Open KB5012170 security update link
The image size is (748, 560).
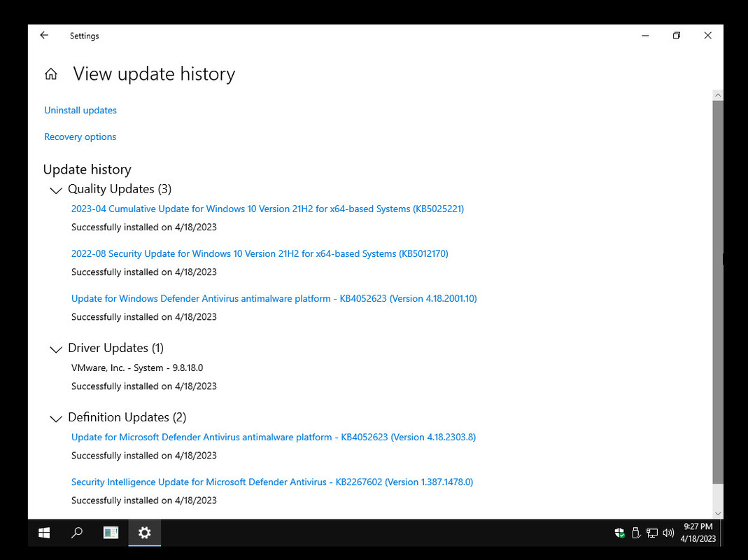[260, 253]
